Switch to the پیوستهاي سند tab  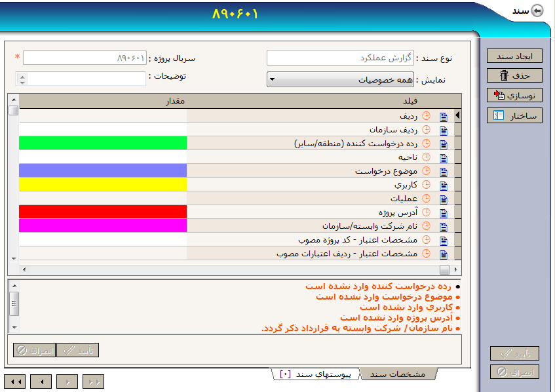(316, 374)
